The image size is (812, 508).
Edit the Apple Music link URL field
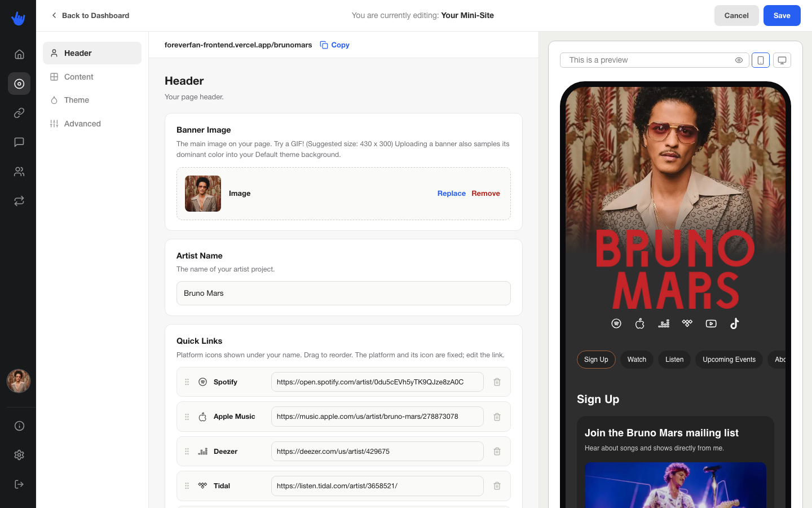coord(377,417)
